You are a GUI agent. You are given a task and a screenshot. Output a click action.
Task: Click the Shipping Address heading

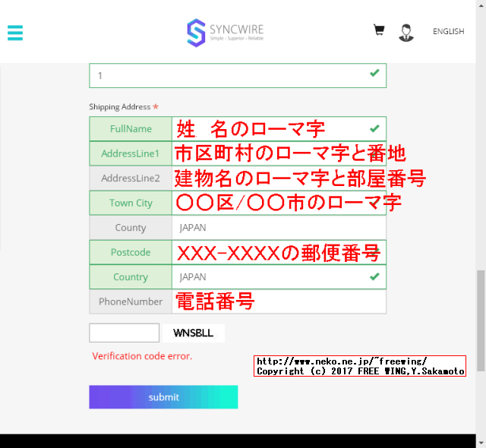coord(120,107)
